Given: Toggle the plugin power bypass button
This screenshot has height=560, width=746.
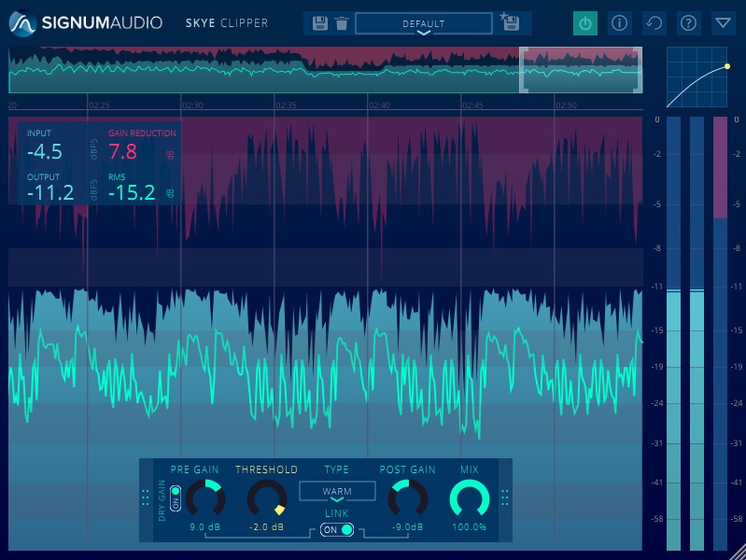Looking at the screenshot, I should pos(585,23).
